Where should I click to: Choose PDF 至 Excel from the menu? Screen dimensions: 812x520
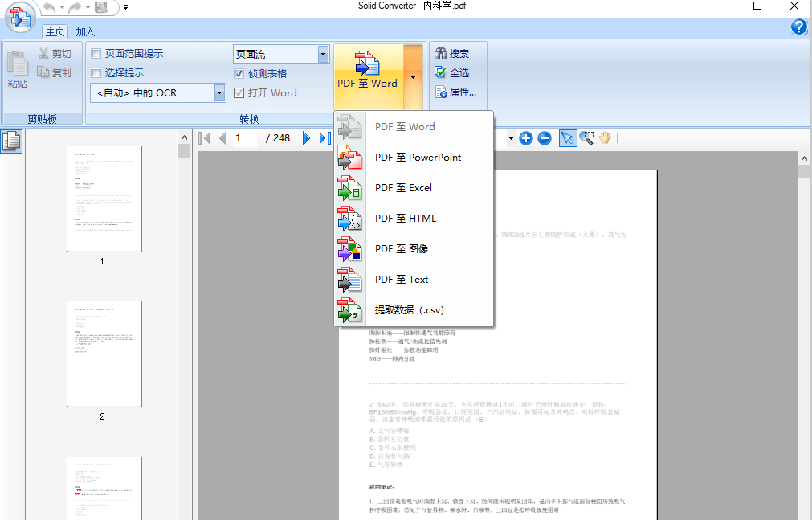pyautogui.click(x=402, y=187)
